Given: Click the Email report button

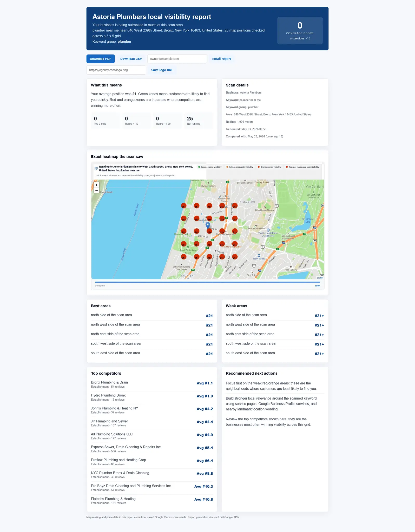Looking at the screenshot, I should [221, 59].
